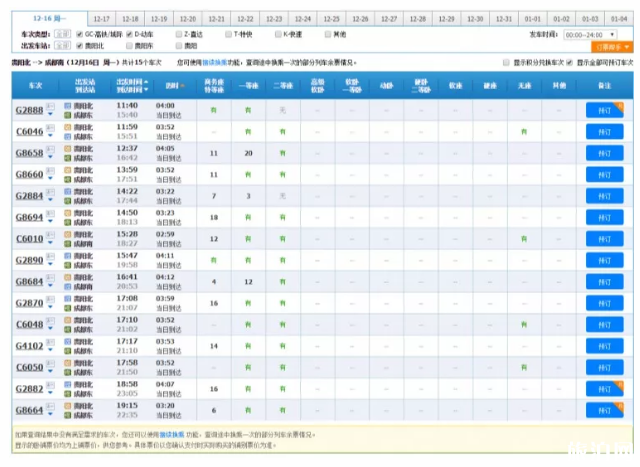Sort by the 出发时间 column header
The image size is (640, 467).
click(131, 82)
